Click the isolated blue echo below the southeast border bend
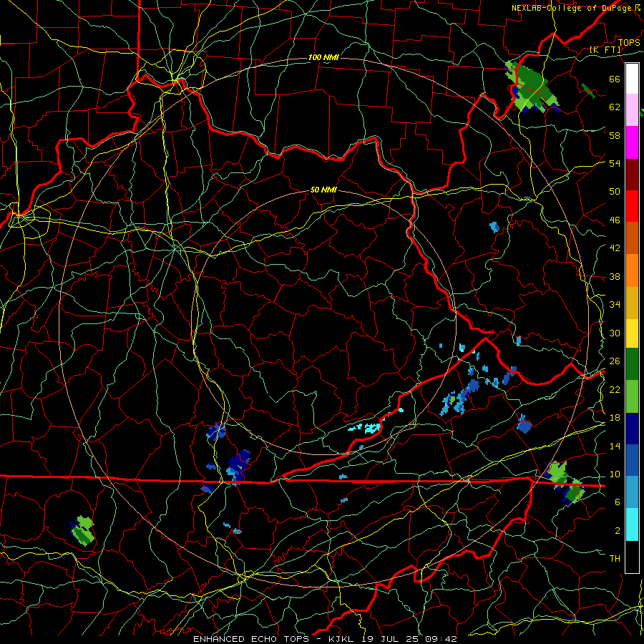The height and width of the screenshot is (644, 644). click(524, 424)
